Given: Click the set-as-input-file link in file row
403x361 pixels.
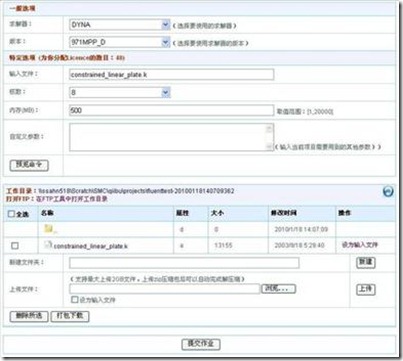Looking at the screenshot, I should point(360,245).
